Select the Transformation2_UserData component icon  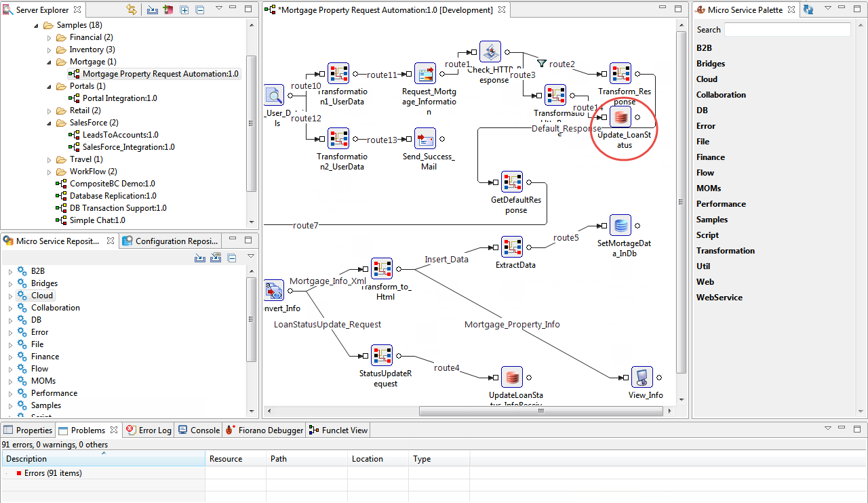tap(338, 138)
